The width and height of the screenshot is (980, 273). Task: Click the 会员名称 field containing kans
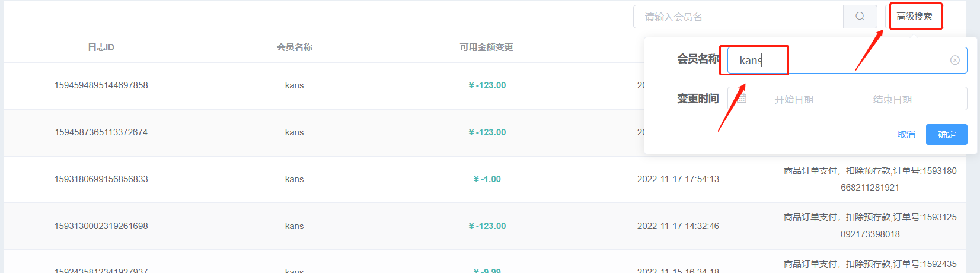pos(847,60)
